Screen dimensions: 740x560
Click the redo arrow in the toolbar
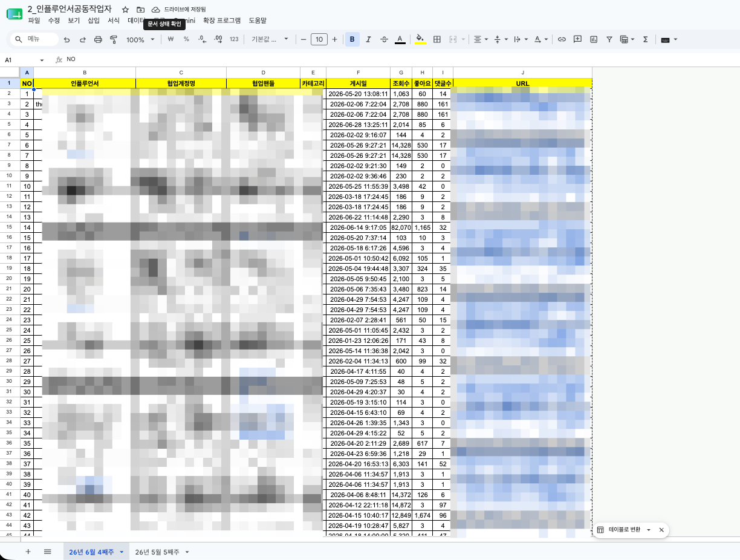[82, 39]
